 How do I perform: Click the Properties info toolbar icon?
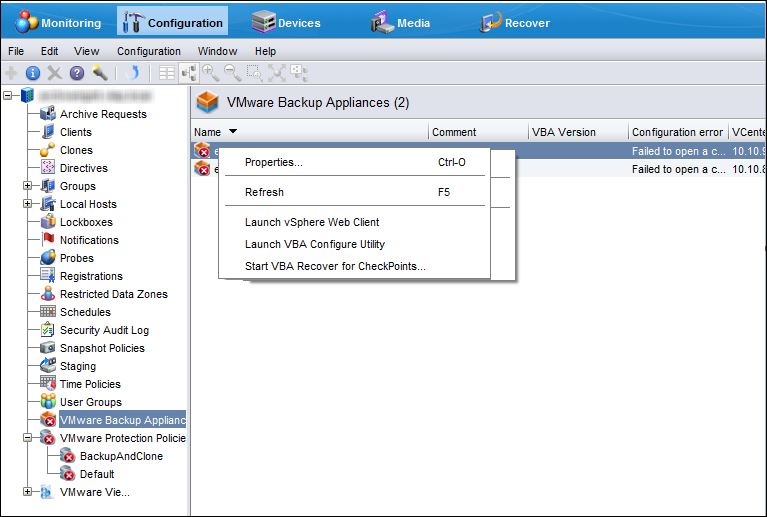32,73
